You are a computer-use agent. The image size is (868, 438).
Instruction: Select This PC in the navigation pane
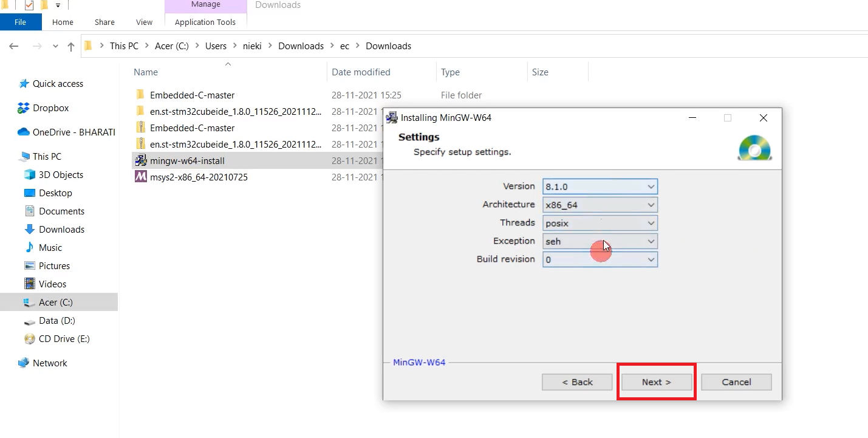tap(47, 157)
